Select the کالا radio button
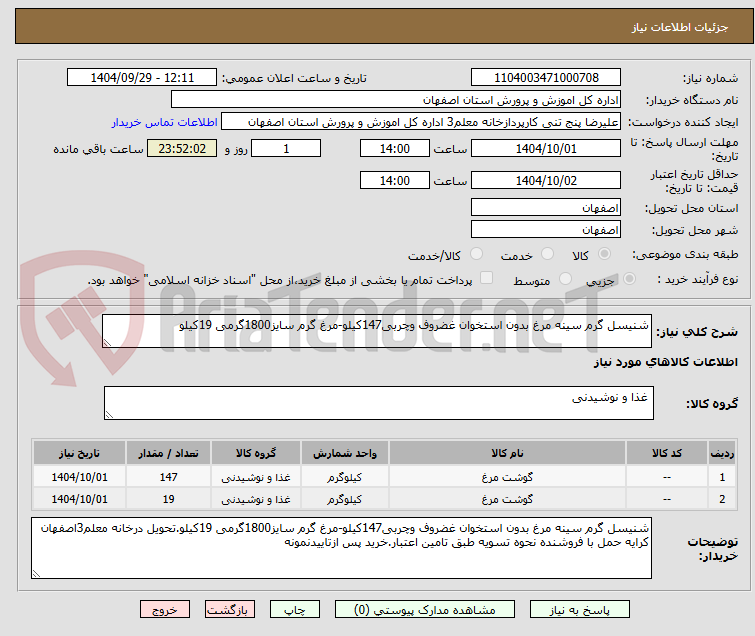This screenshot has width=755, height=636. 604,254
